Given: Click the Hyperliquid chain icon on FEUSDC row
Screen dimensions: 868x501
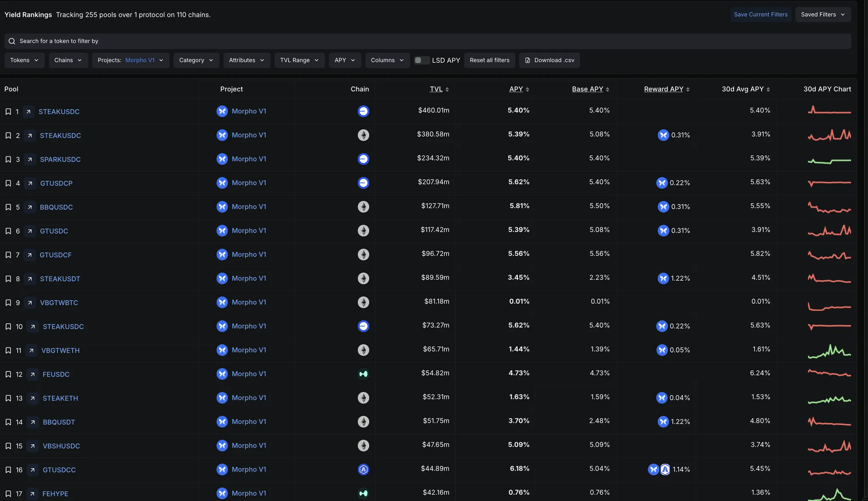Looking at the screenshot, I should coord(363,374).
